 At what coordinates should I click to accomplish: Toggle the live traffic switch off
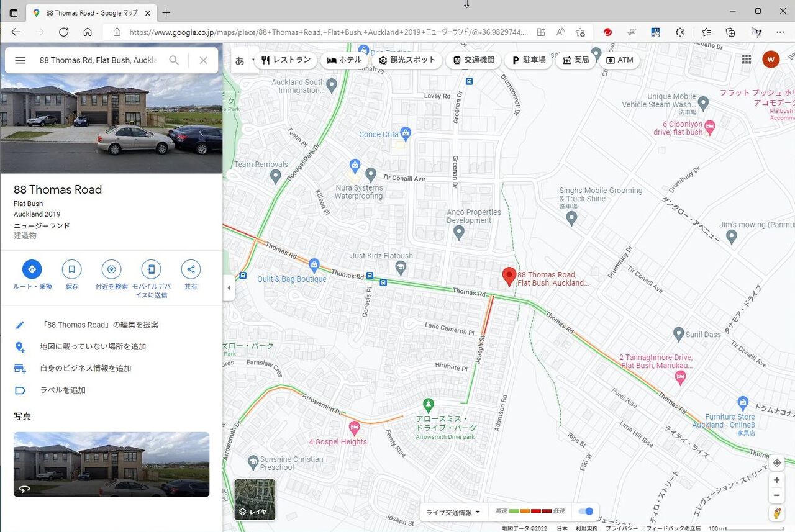(585, 512)
